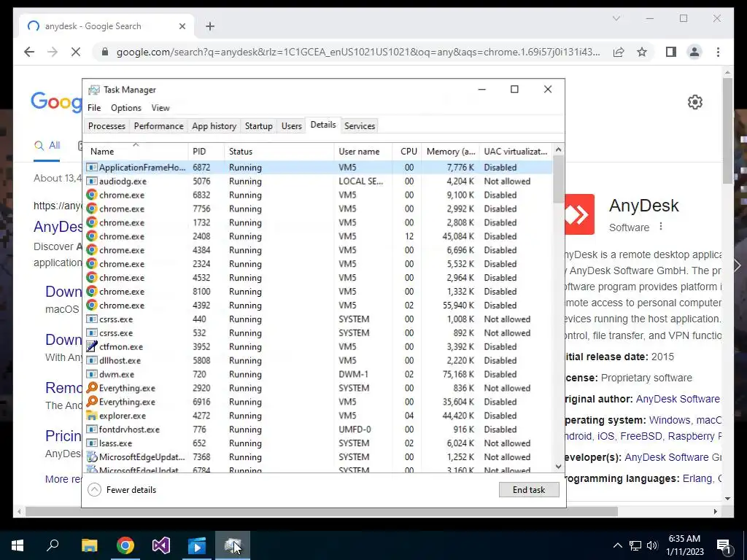Open taskbar search magnifier
Image resolution: width=747 pixels, height=560 pixels.
[x=53, y=545]
